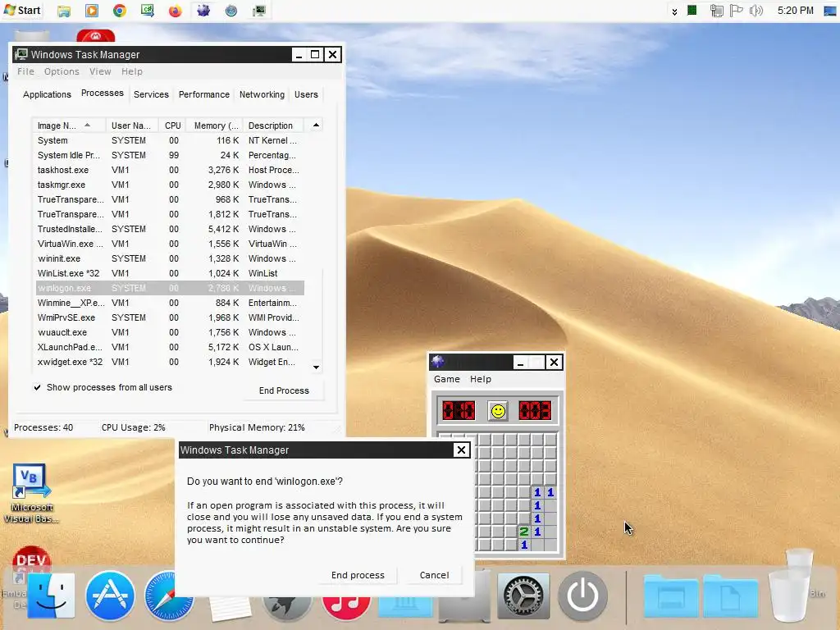Screen dimensions: 840x630
Task: Sort processes by the Image Name column header
Action: pyautogui.click(x=69, y=126)
